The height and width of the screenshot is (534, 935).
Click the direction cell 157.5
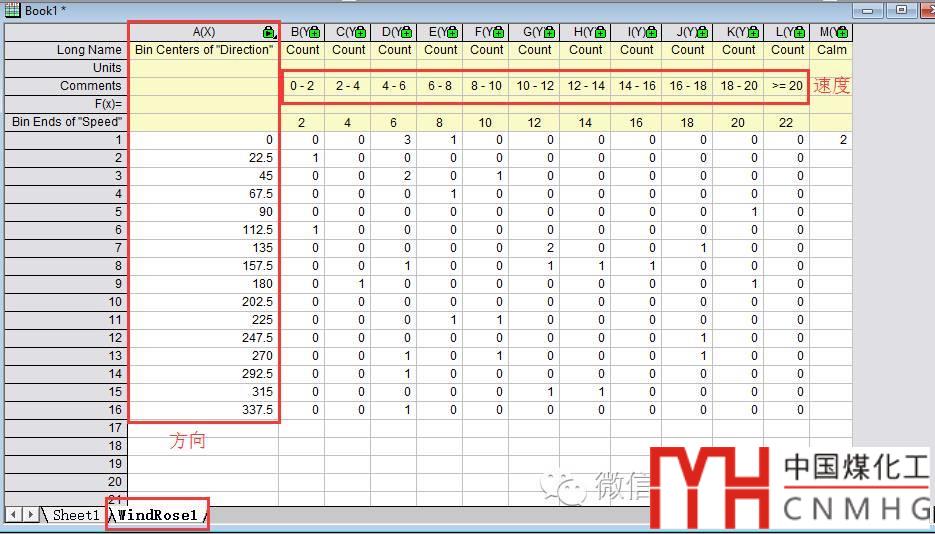(x=203, y=266)
